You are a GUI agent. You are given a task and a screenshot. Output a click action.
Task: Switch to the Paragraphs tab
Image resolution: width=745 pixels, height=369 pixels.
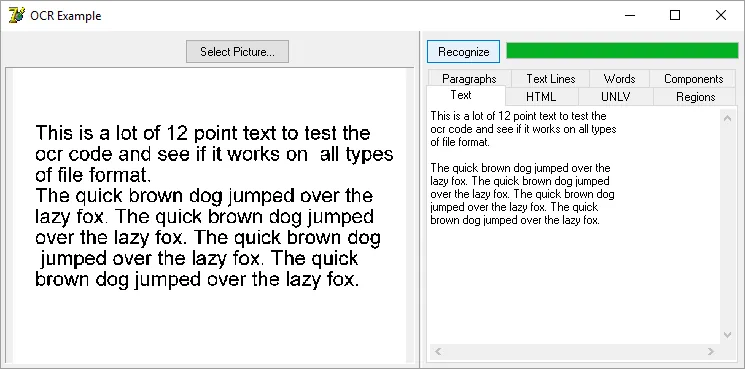pyautogui.click(x=469, y=78)
